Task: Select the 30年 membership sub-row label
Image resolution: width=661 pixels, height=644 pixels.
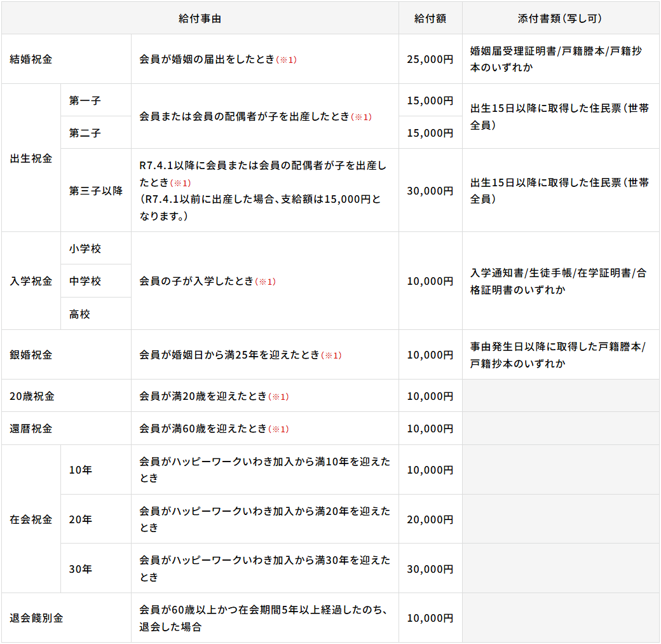Action: click(81, 569)
